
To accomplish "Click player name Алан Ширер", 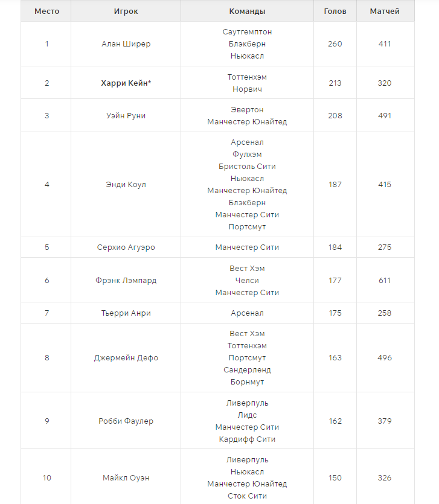I will [126, 44].
